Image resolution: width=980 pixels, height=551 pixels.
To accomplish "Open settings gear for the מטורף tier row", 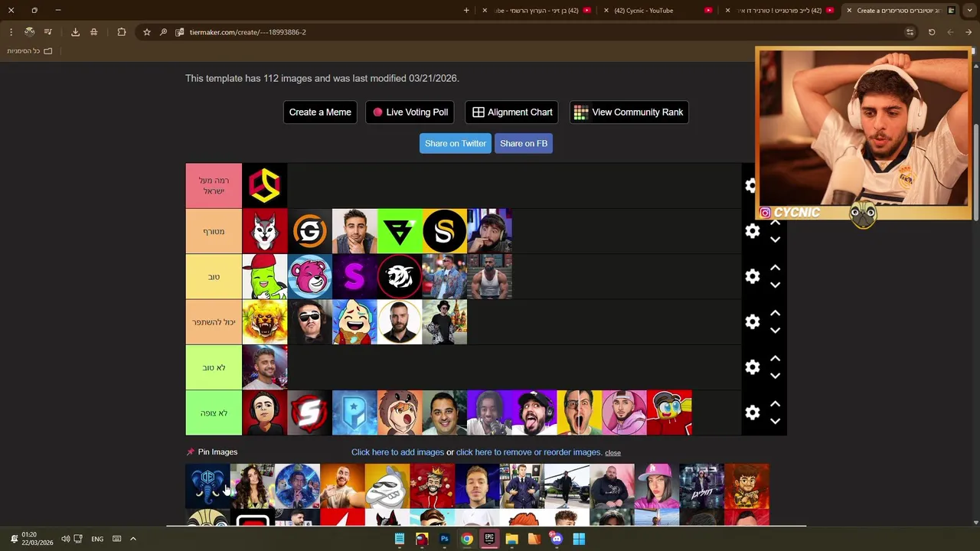I will (x=753, y=231).
